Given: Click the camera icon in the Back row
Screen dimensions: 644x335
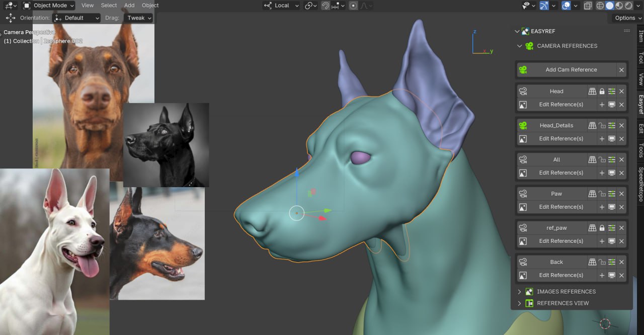Looking at the screenshot, I should pyautogui.click(x=523, y=263).
